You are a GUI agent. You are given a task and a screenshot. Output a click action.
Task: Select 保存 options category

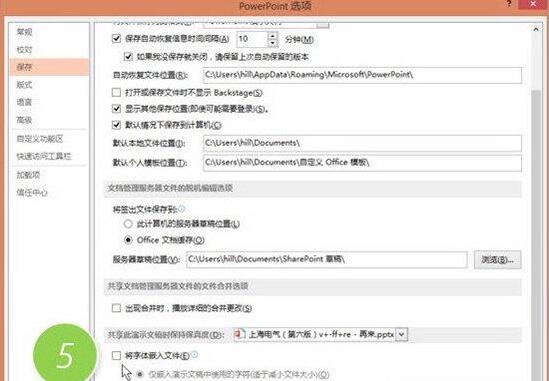pyautogui.click(x=49, y=67)
